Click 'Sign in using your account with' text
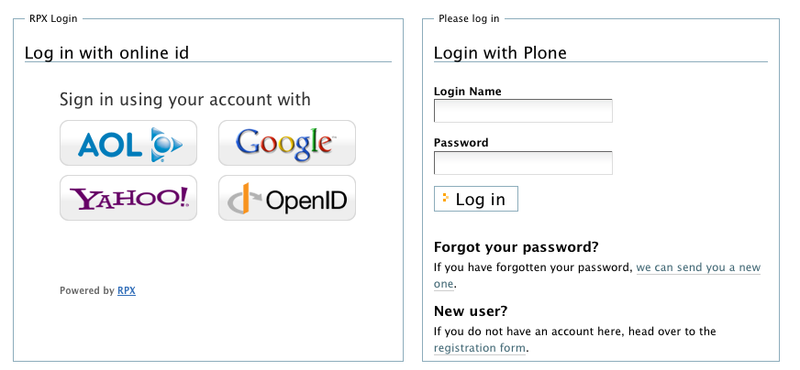Image resolution: width=800 pixels, height=370 pixels. click(x=185, y=99)
